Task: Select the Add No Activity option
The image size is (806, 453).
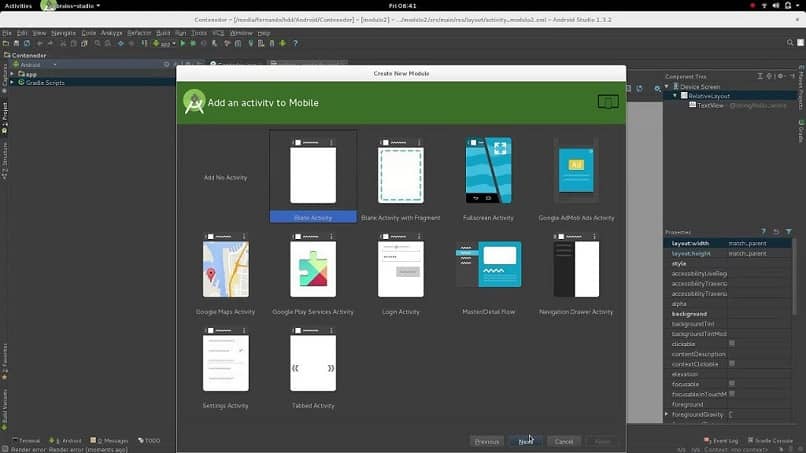Action: [225, 177]
